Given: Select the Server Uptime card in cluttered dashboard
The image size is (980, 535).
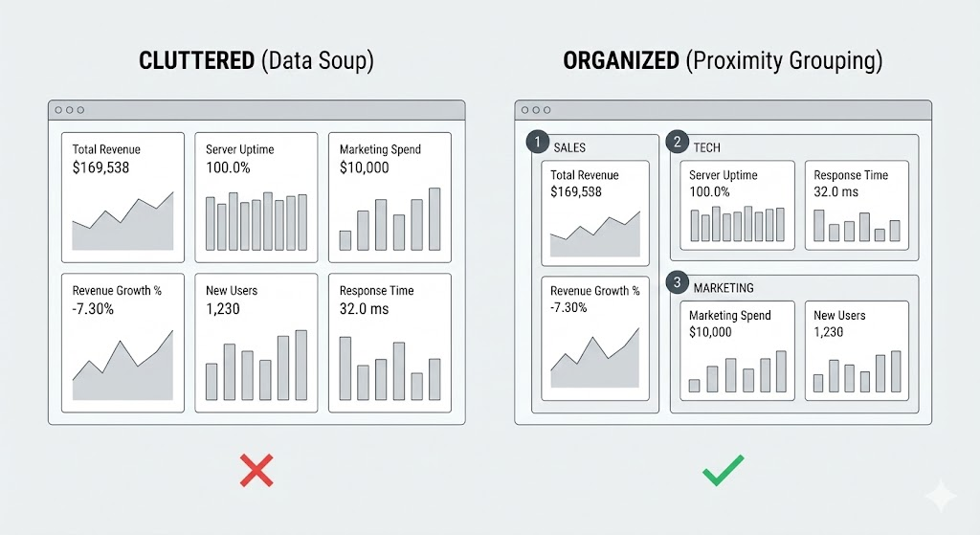Looking at the screenshot, I should (256, 197).
